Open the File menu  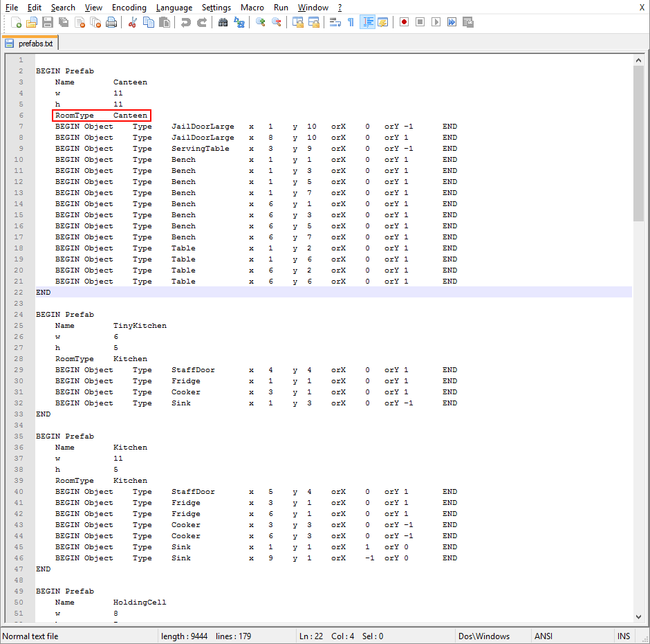[x=12, y=8]
